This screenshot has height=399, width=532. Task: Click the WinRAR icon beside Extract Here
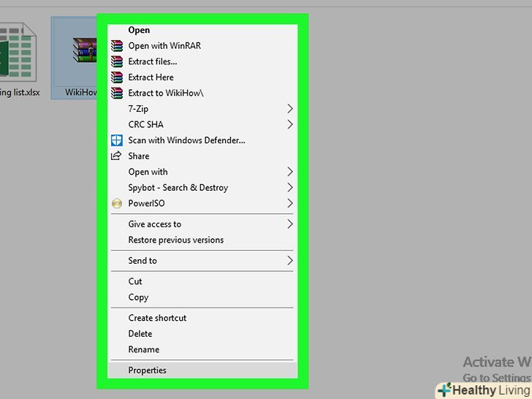117,77
